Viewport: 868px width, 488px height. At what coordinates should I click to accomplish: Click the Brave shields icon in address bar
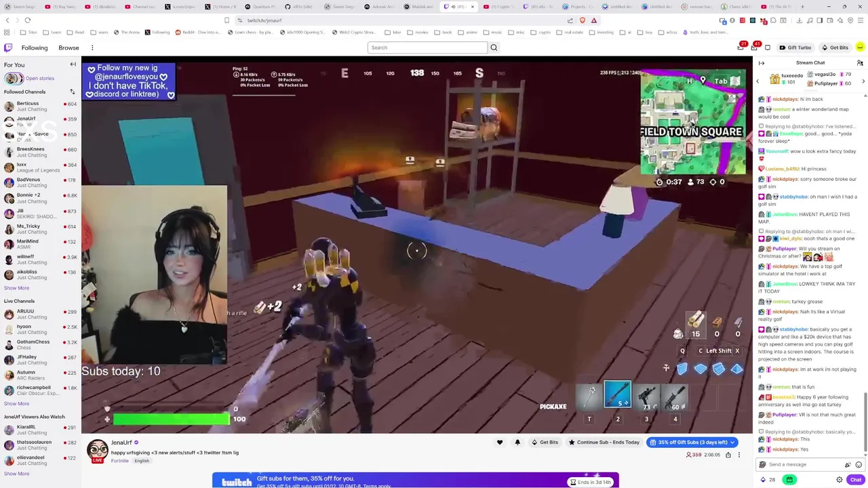[582, 20]
